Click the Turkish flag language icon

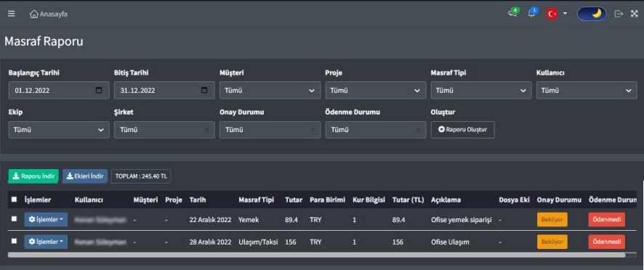tap(552, 14)
